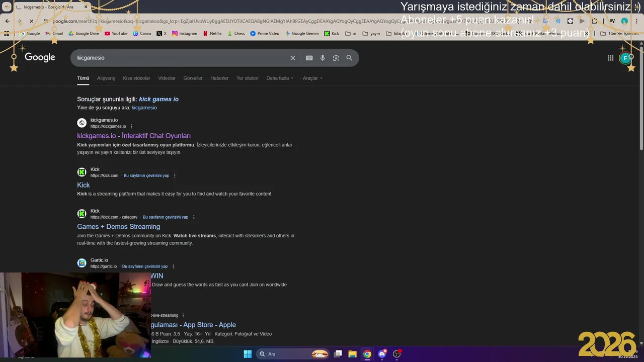Open Discord from the taskbar

[x=382, y=354]
